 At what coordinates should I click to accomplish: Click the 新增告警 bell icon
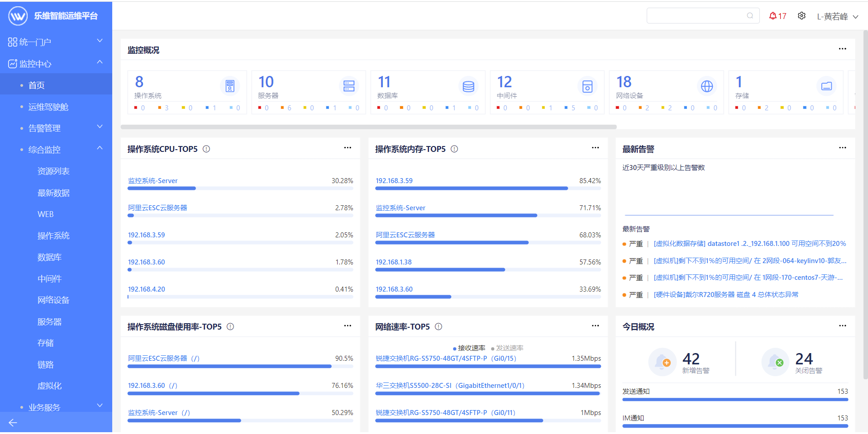pos(663,362)
